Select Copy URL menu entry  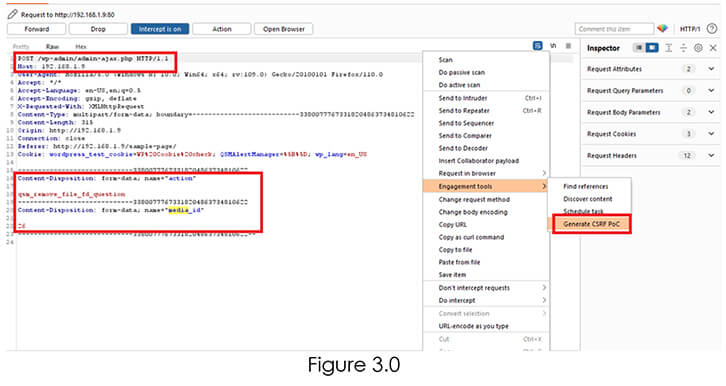coord(486,224)
